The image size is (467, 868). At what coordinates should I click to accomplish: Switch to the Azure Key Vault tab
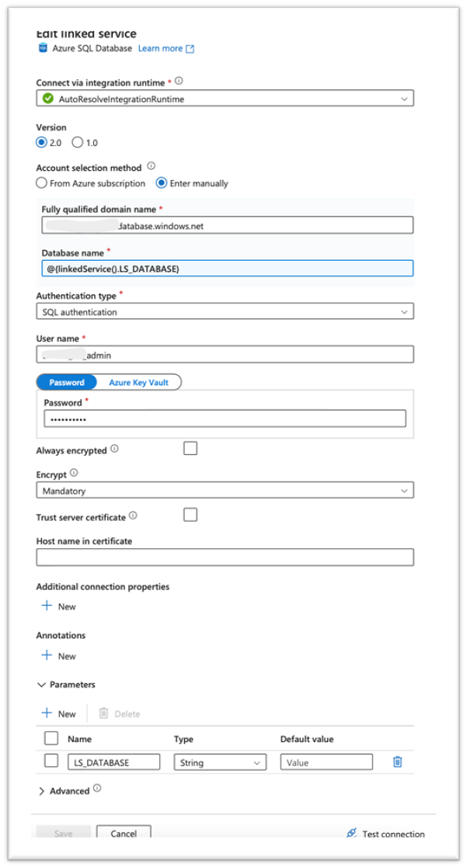click(139, 382)
